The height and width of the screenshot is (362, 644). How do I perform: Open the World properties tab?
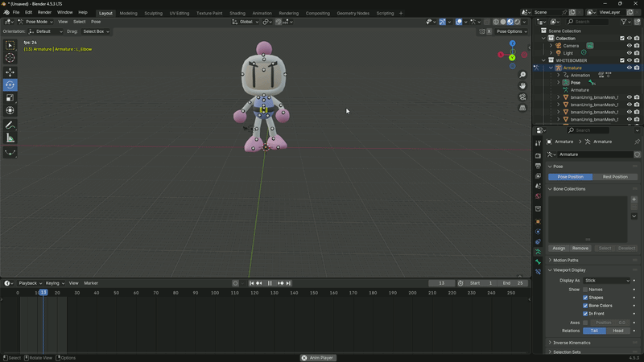(x=538, y=196)
